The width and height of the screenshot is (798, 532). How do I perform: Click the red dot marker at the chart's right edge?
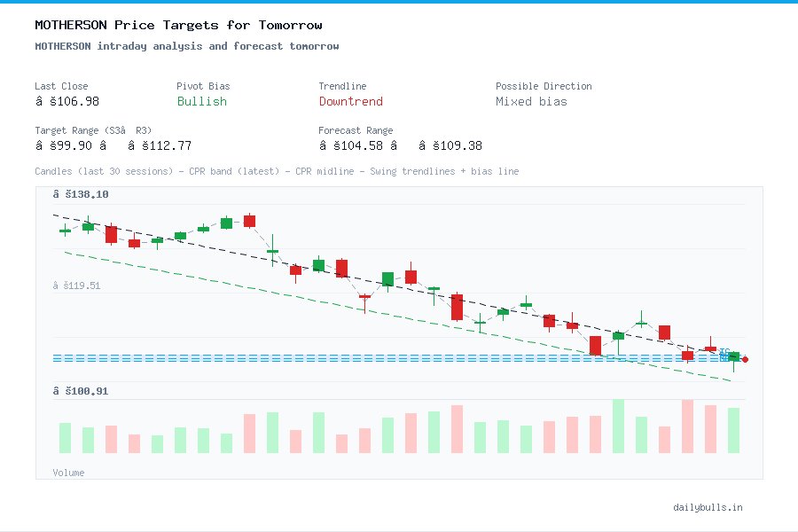coord(746,359)
